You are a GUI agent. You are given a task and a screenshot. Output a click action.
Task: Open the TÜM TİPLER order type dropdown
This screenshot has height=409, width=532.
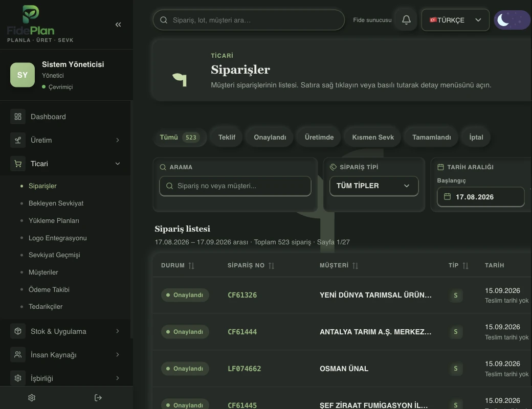click(x=374, y=186)
